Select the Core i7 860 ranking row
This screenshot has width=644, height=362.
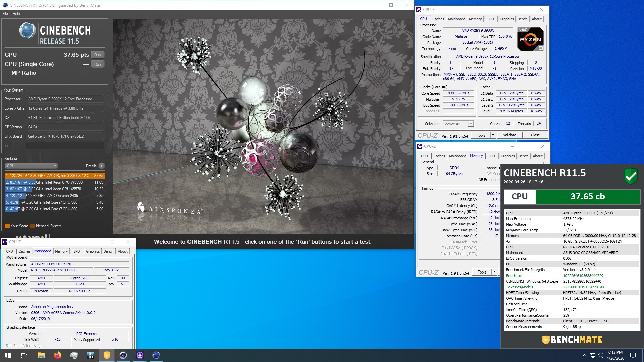coord(55,209)
